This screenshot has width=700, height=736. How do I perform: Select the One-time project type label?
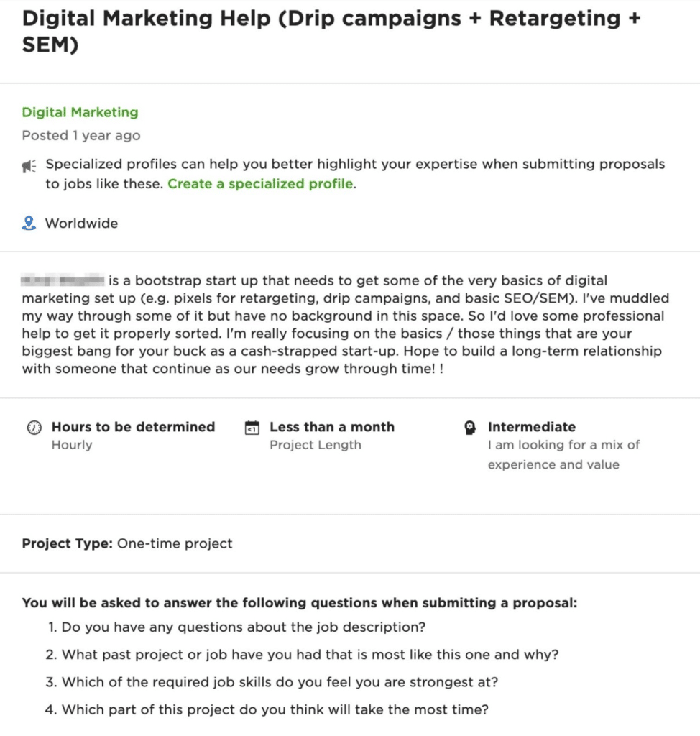pyautogui.click(x=175, y=544)
